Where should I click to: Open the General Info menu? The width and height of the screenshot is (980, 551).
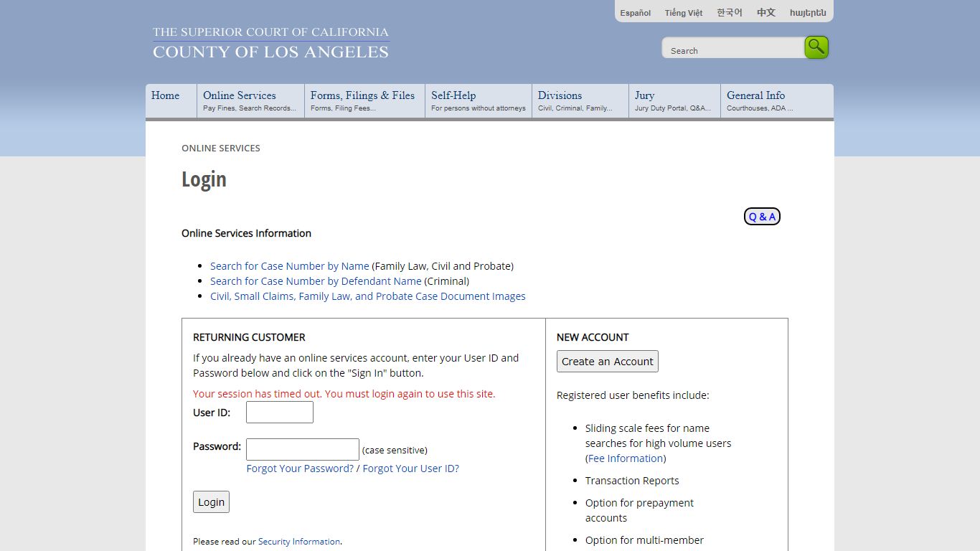[777, 100]
